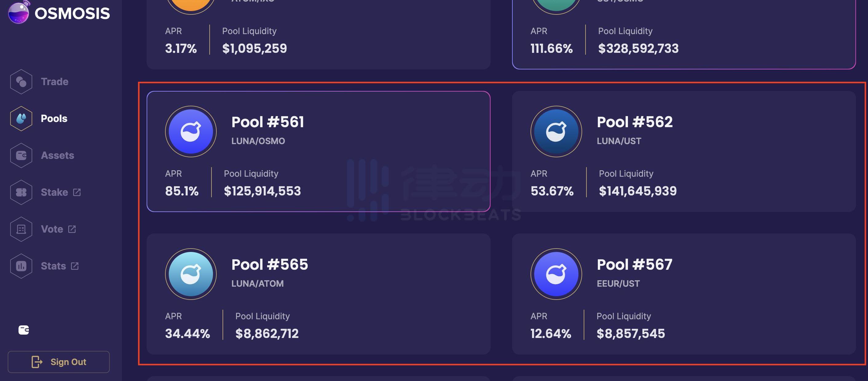868x381 pixels.
Task: Select the Pools navigation label
Action: tap(54, 119)
